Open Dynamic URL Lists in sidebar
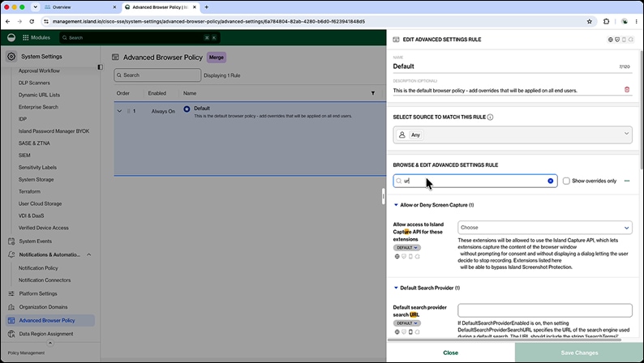This screenshot has height=363, width=644. click(39, 95)
